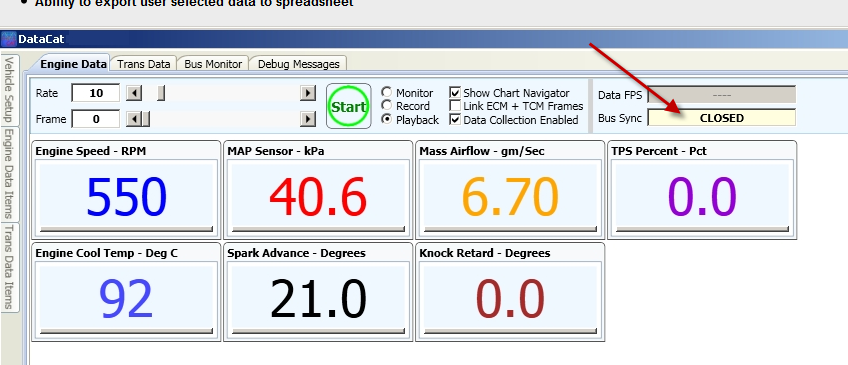Viewport: 848px width, 365px height.
Task: Select the Record radio button
Action: pyautogui.click(x=387, y=105)
